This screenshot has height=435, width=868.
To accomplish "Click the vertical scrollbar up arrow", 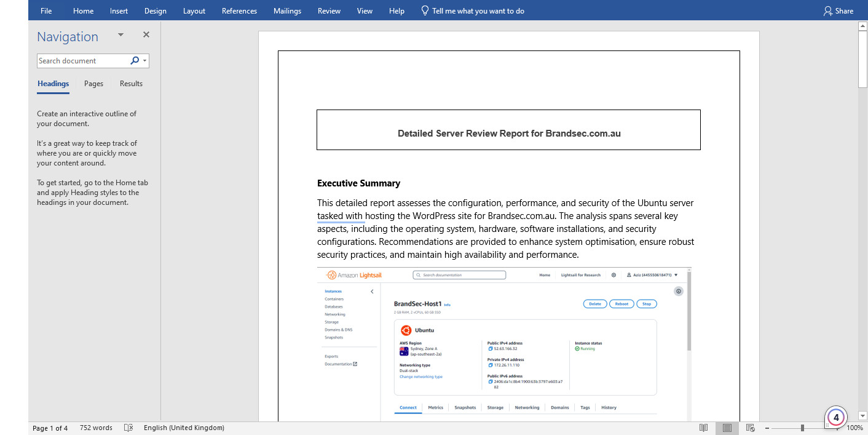I will coord(862,26).
